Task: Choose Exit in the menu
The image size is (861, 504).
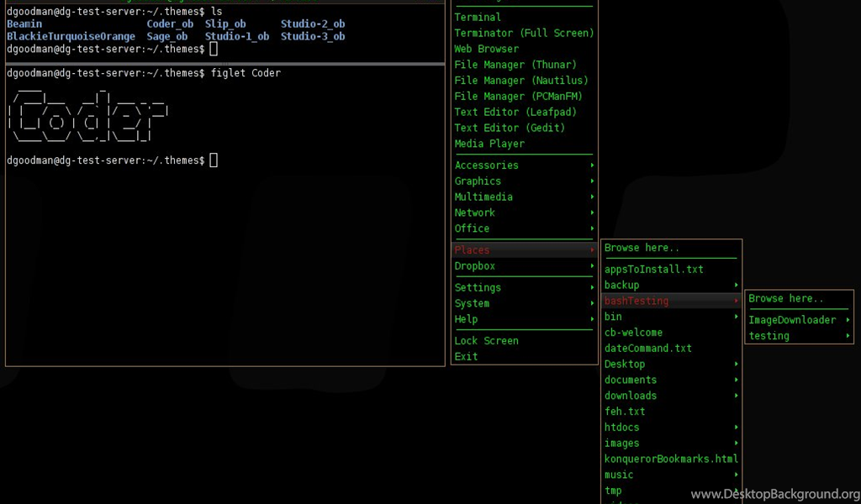Action: coord(524,357)
